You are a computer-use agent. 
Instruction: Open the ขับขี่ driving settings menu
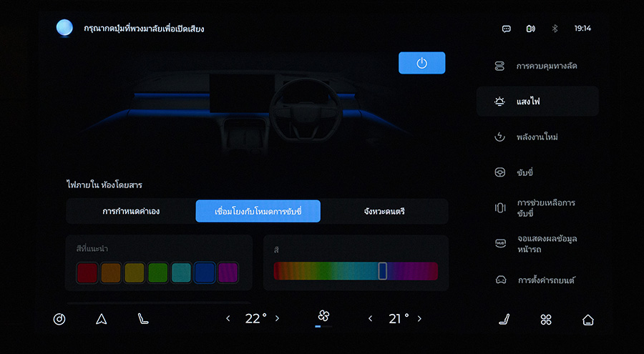(x=537, y=172)
